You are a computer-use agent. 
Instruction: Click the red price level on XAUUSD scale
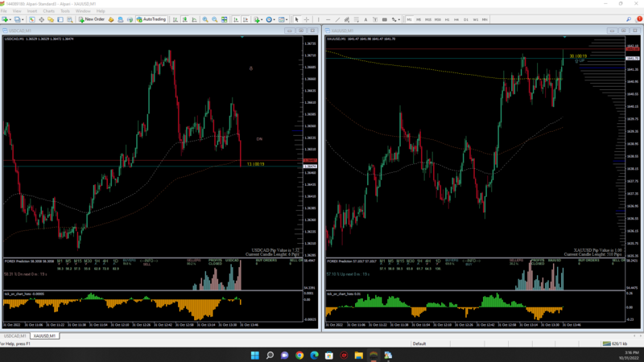(632, 49)
